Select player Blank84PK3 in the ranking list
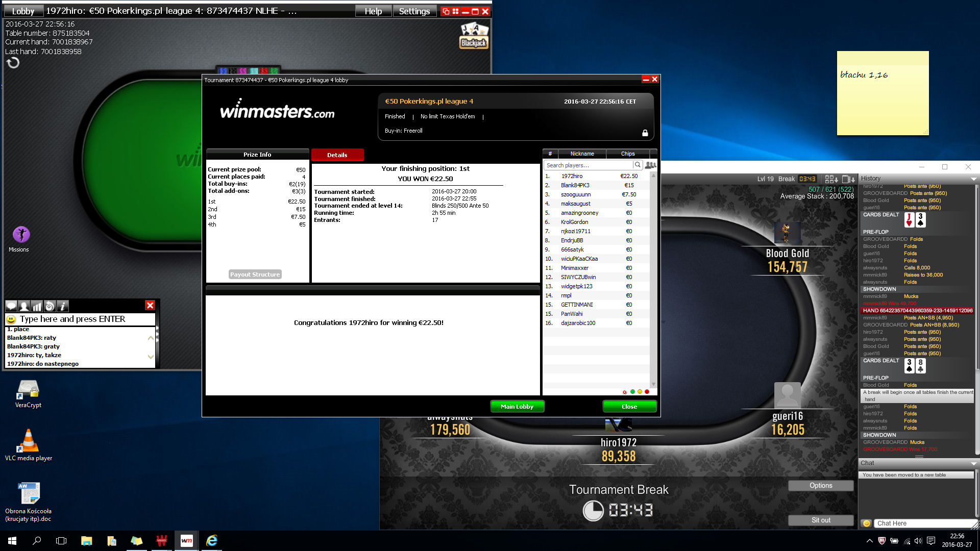This screenshot has height=551, width=980. (596, 185)
